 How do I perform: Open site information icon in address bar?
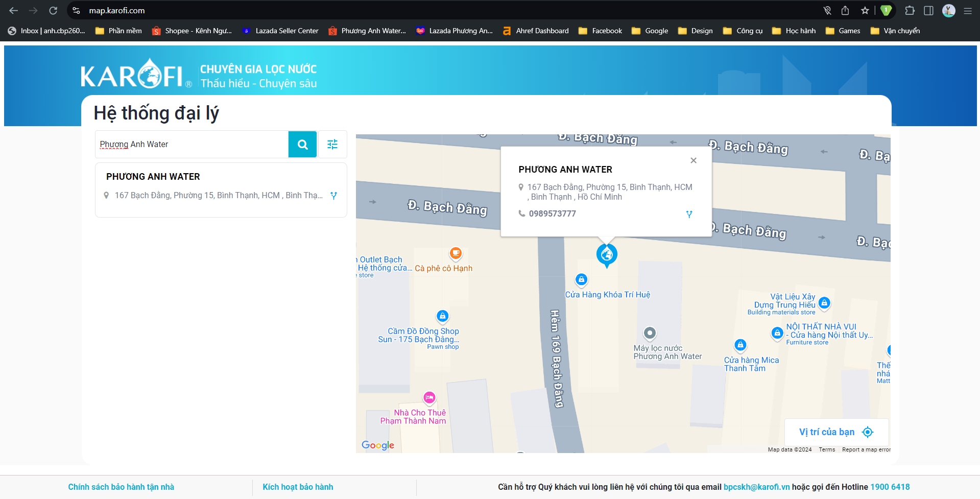point(76,10)
